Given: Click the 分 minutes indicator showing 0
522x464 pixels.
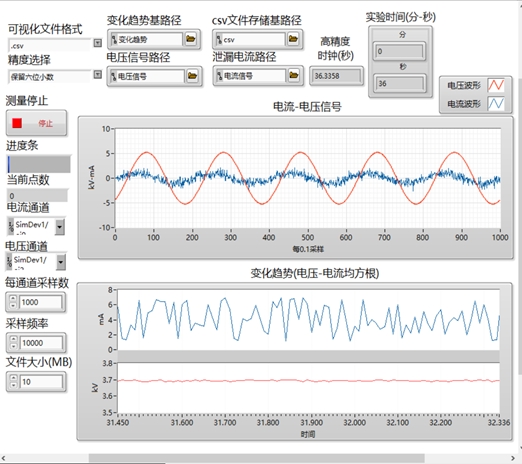Looking at the screenshot, I should tap(399, 51).
